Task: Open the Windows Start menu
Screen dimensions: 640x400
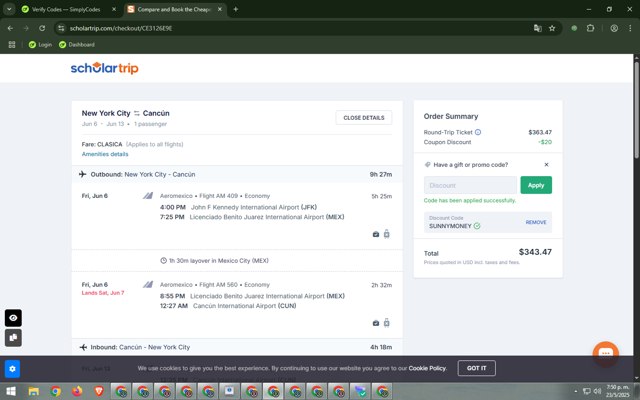Action: pyautogui.click(x=11, y=391)
